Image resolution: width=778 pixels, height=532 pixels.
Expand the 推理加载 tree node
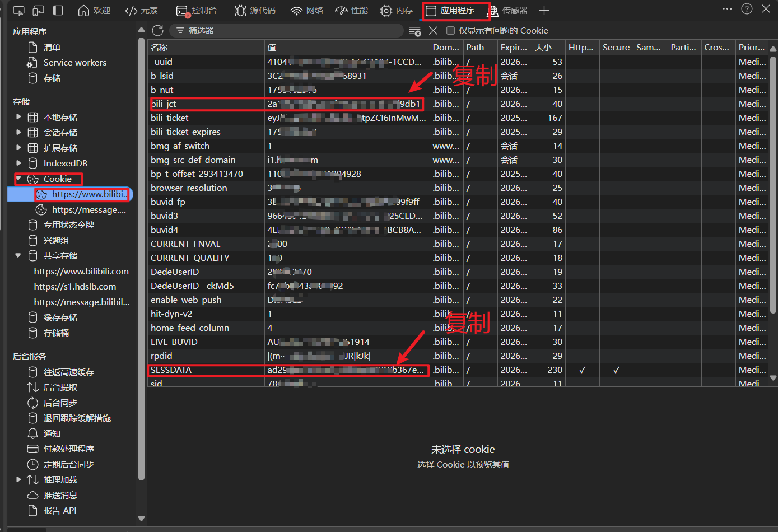18,479
